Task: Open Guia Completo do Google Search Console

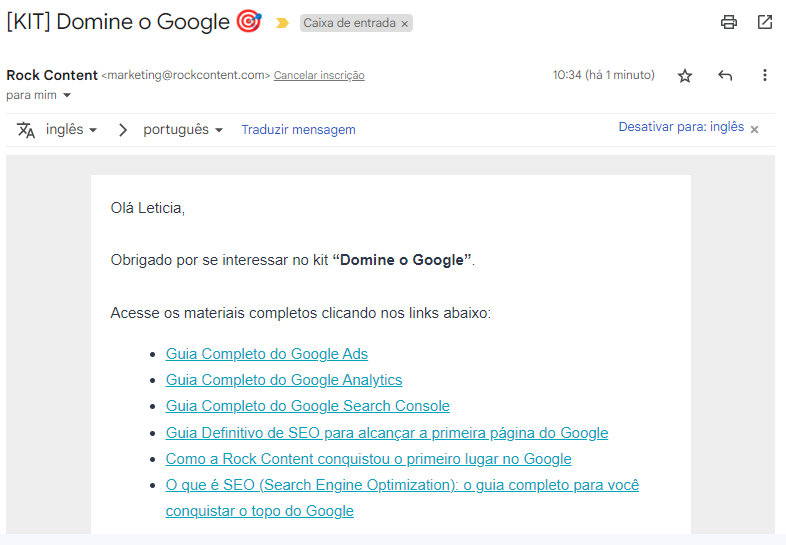Action: point(307,406)
